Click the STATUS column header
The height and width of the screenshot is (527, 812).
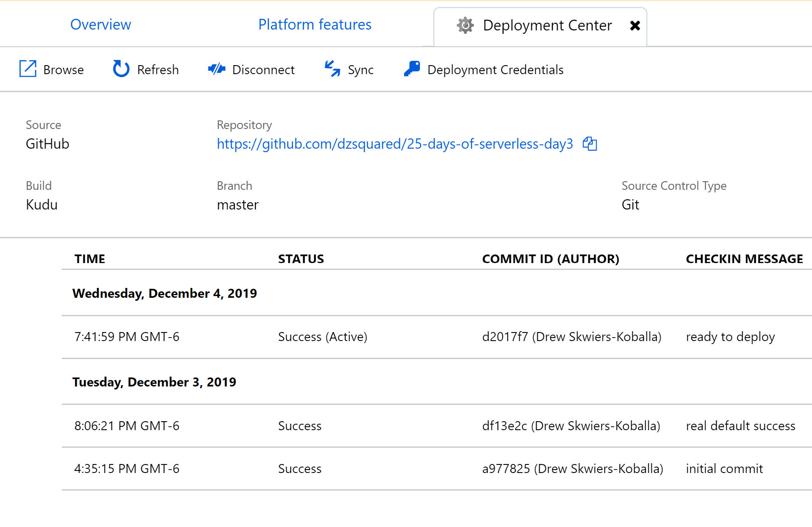[301, 259]
